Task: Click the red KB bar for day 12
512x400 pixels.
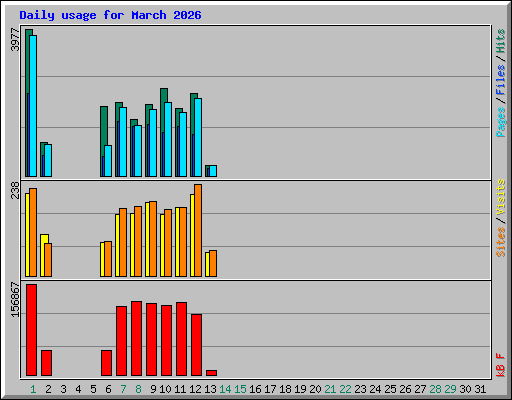Action: point(196,345)
